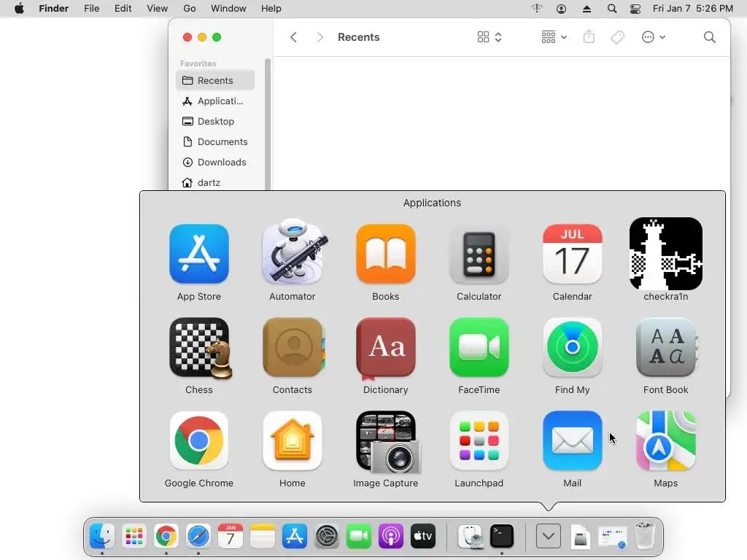747x560 pixels.
Task: Open Notes in the Dock
Action: tap(263, 536)
